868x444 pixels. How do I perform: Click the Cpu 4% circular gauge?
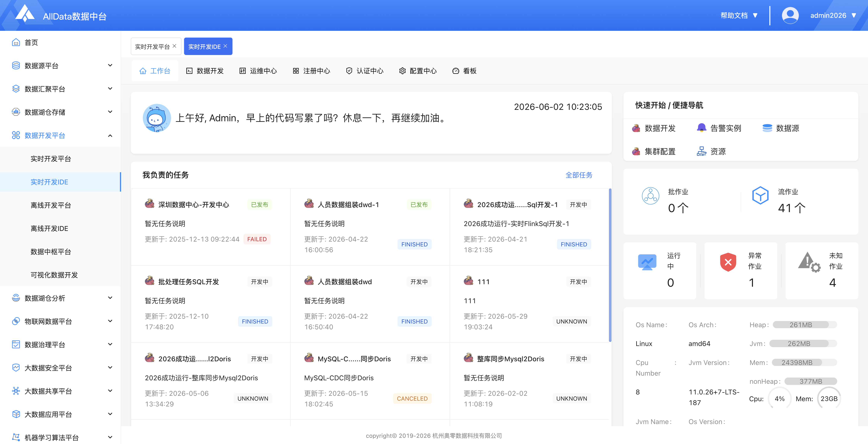click(x=779, y=398)
